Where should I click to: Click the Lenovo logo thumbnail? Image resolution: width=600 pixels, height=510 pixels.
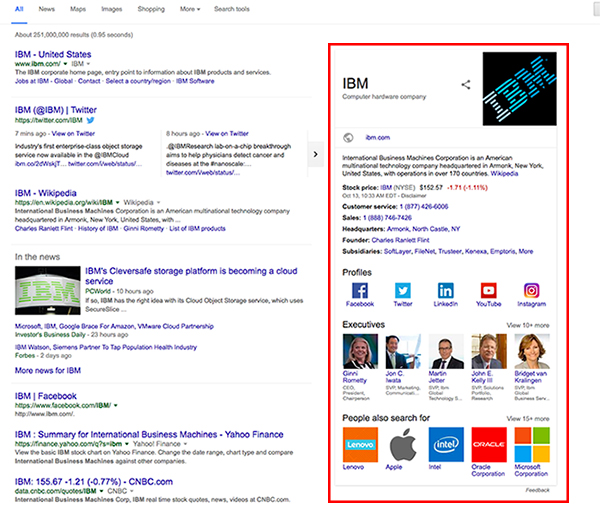(x=360, y=445)
